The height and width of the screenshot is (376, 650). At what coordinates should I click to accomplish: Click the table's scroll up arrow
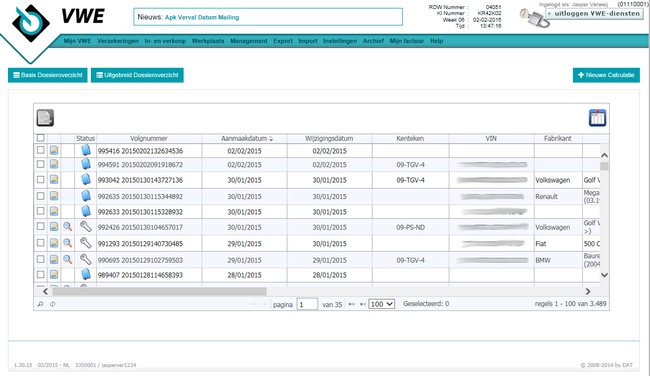click(x=604, y=155)
